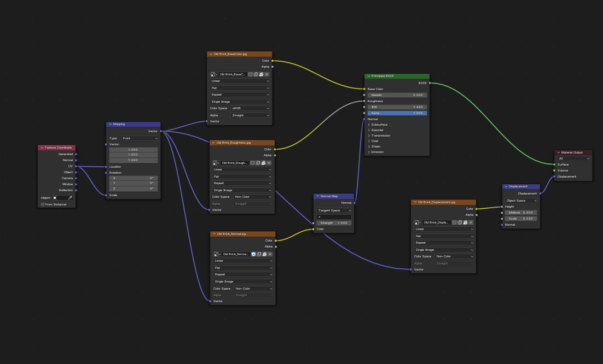The width and height of the screenshot is (603, 364).
Task: Unlink image with X in Old Brick_Roughness node
Action: [269, 163]
